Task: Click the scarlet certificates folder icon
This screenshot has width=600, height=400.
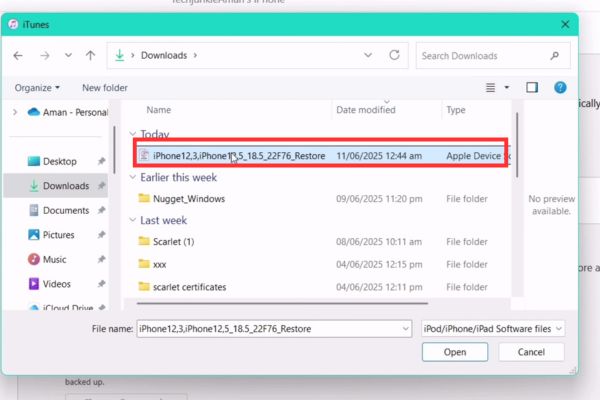Action: 144,286
